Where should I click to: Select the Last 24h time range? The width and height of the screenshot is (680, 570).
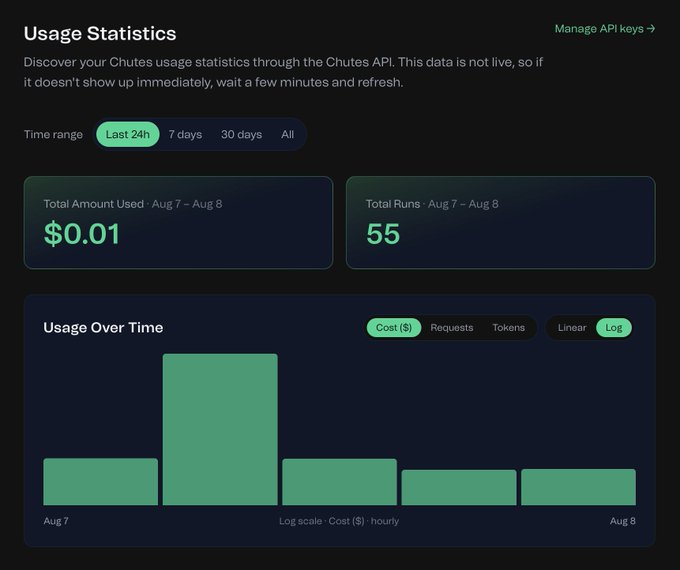point(128,134)
